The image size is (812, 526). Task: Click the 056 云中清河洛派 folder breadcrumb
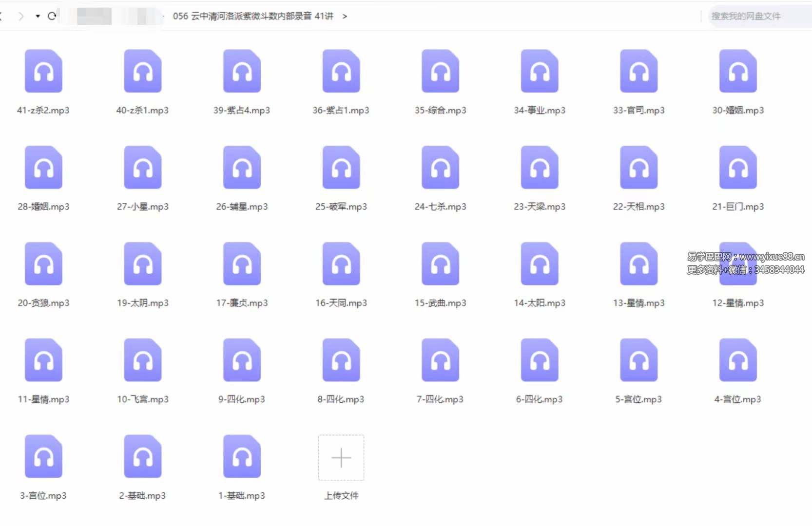click(x=252, y=16)
